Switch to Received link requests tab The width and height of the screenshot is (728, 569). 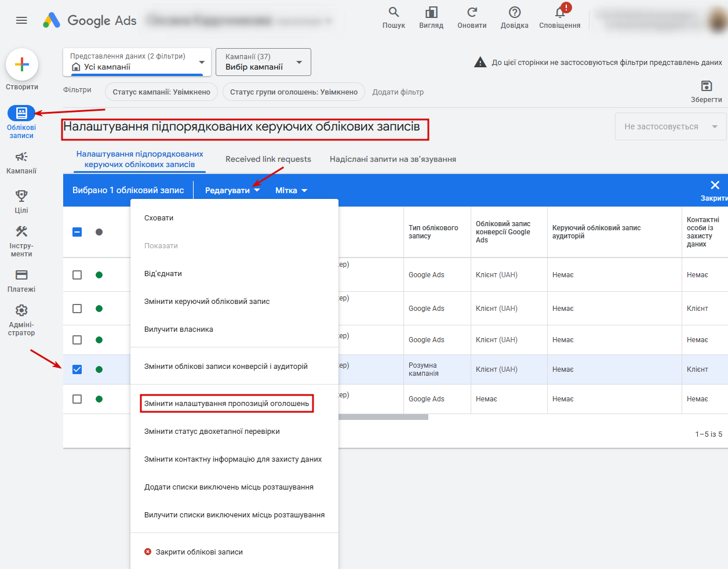268,159
